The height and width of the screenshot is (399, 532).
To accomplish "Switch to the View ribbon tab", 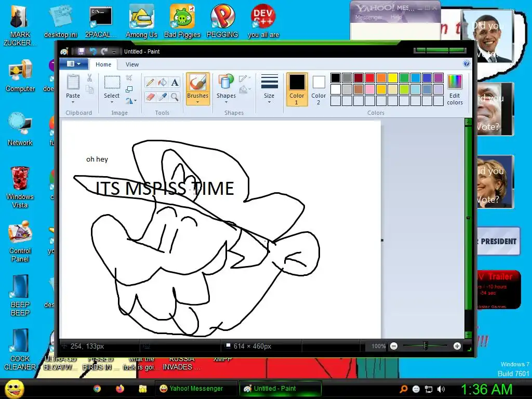I will click(132, 64).
